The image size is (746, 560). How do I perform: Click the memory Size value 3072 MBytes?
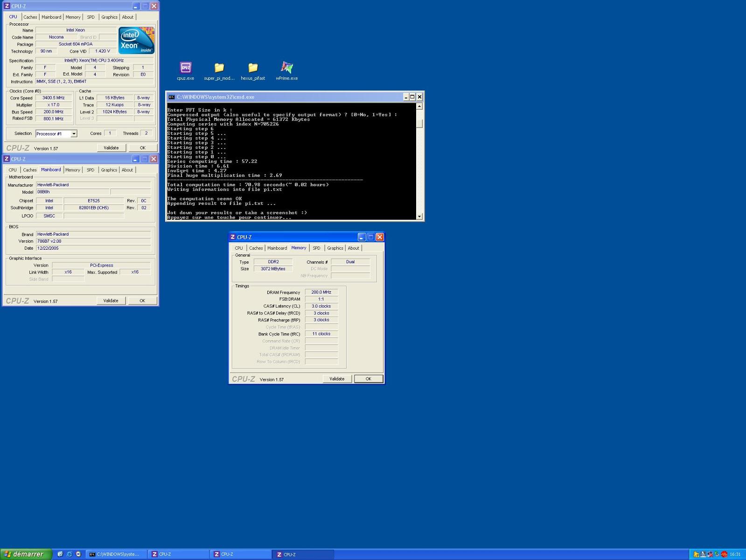pos(273,269)
